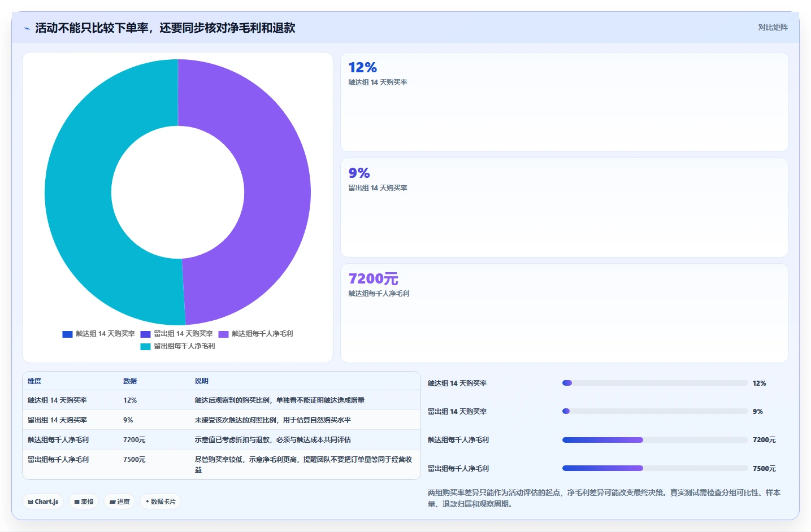Click the 进度 tag chip
This screenshot has width=811, height=532.
click(119, 502)
